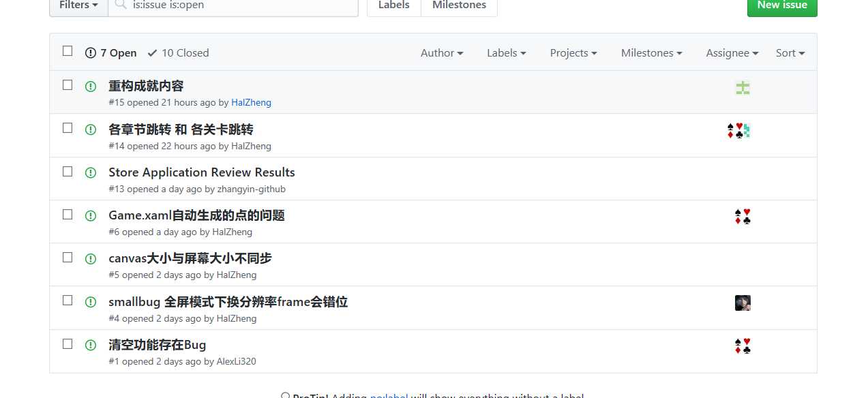This screenshot has height=398, width=868.
Task: Click card-suit assignee avatar on issue #6
Action: point(743,217)
